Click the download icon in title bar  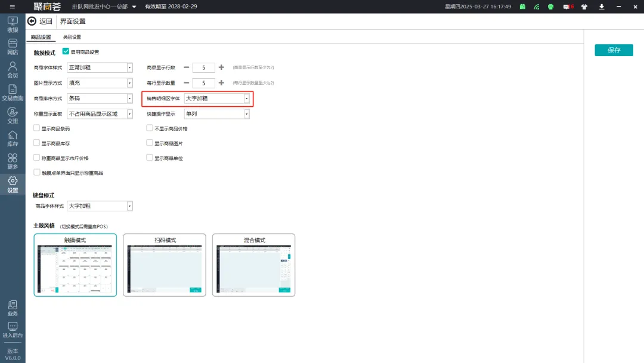602,7
